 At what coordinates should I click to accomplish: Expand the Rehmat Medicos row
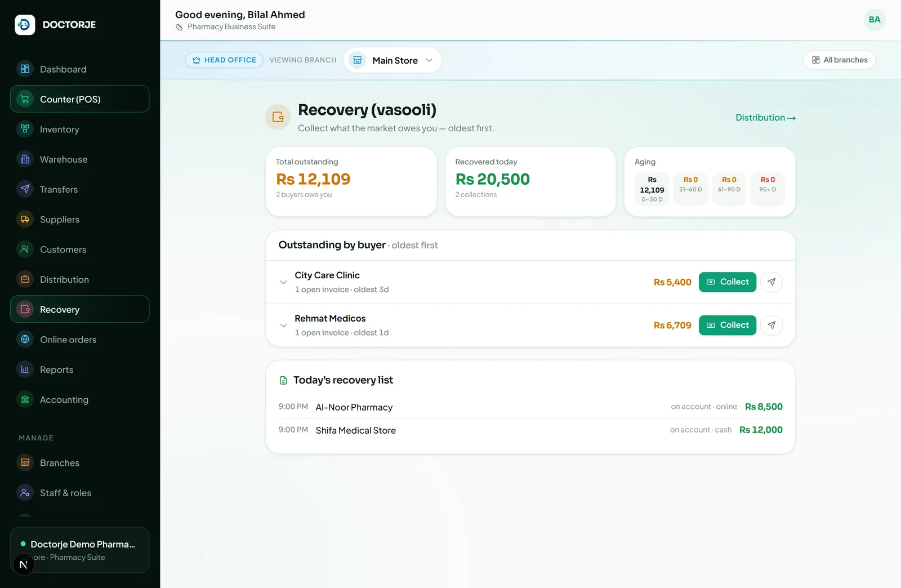click(283, 326)
